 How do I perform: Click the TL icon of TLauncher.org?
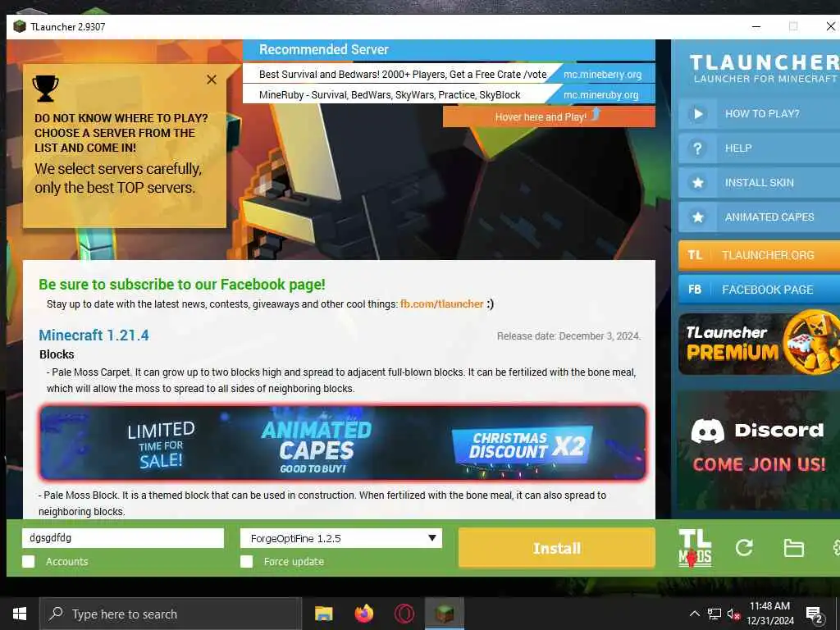tap(695, 255)
